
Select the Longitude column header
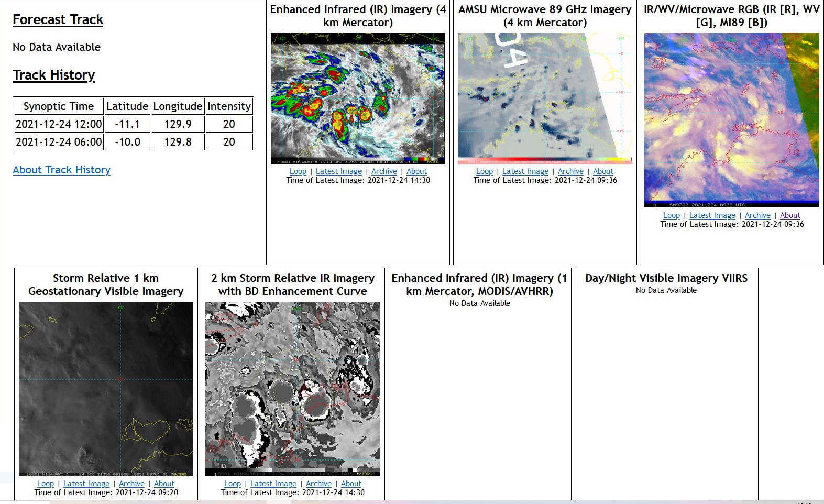[178, 106]
